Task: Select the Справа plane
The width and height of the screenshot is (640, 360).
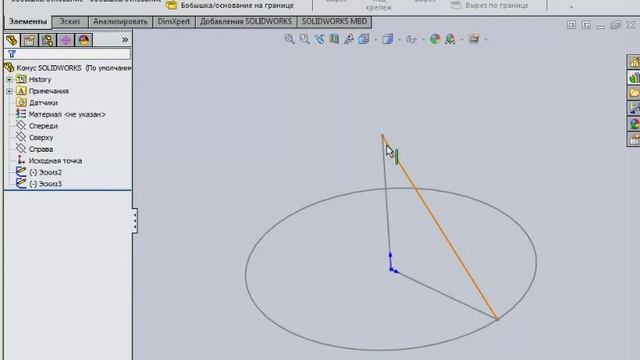Action: [x=35, y=149]
